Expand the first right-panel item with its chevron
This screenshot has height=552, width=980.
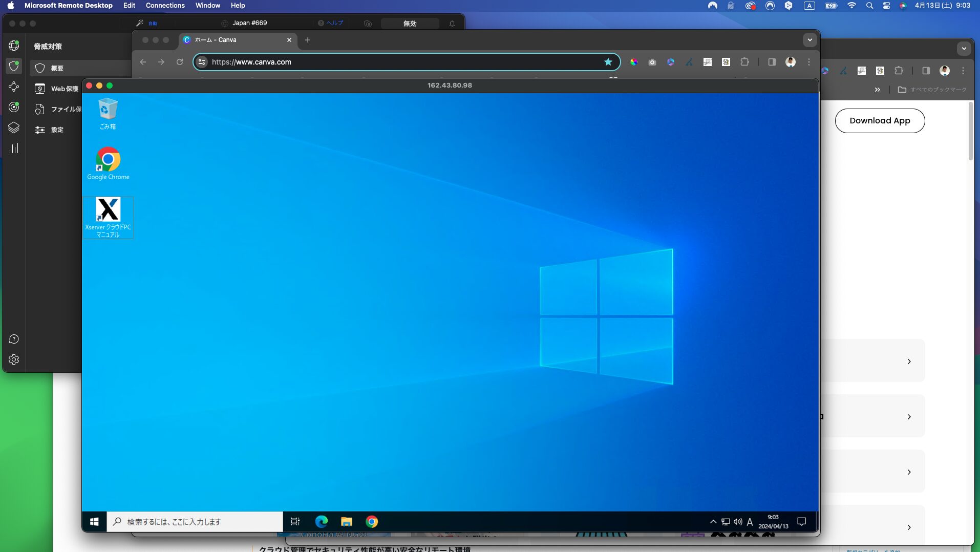[x=909, y=362]
